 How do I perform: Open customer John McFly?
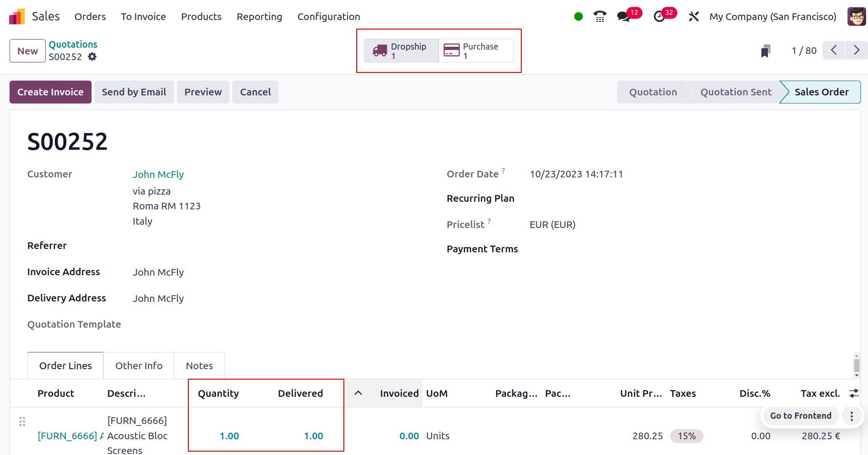[x=158, y=174]
